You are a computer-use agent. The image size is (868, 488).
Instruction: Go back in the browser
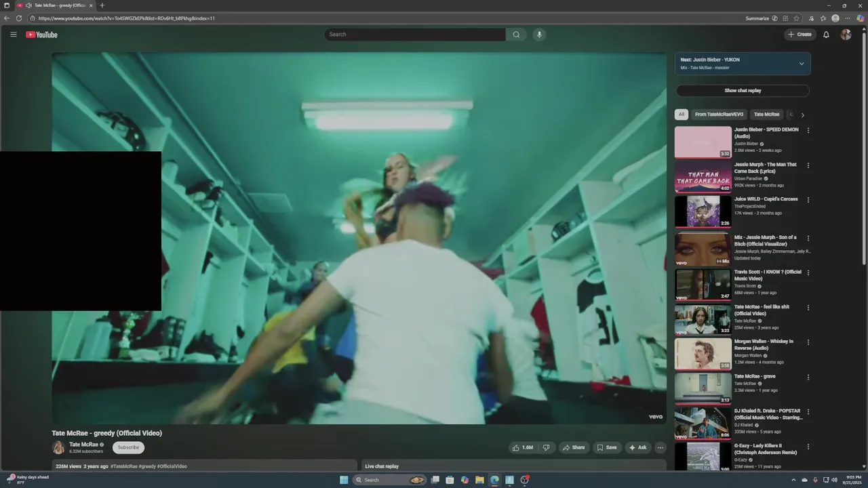(7, 18)
